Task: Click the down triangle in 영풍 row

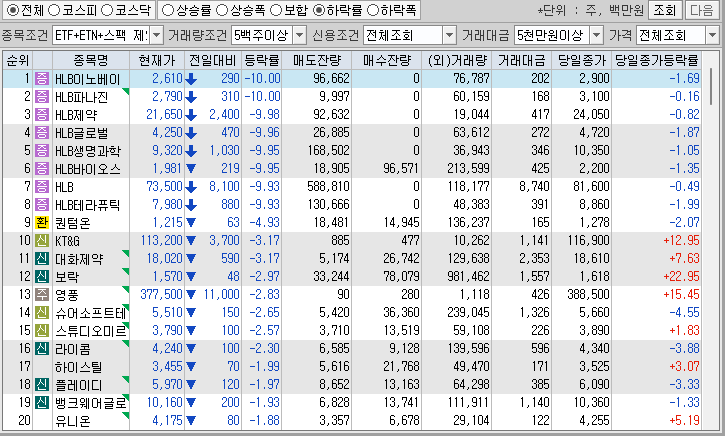Action: click(191, 295)
